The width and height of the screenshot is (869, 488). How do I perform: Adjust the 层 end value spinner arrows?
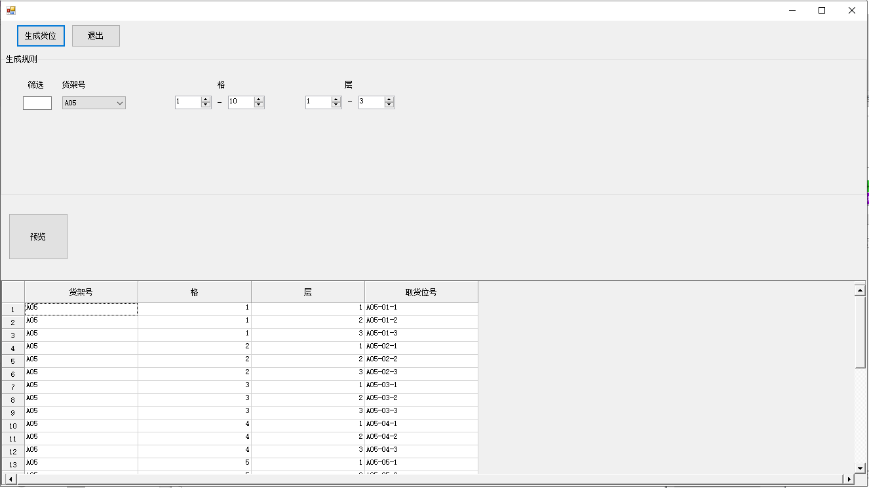click(390, 102)
